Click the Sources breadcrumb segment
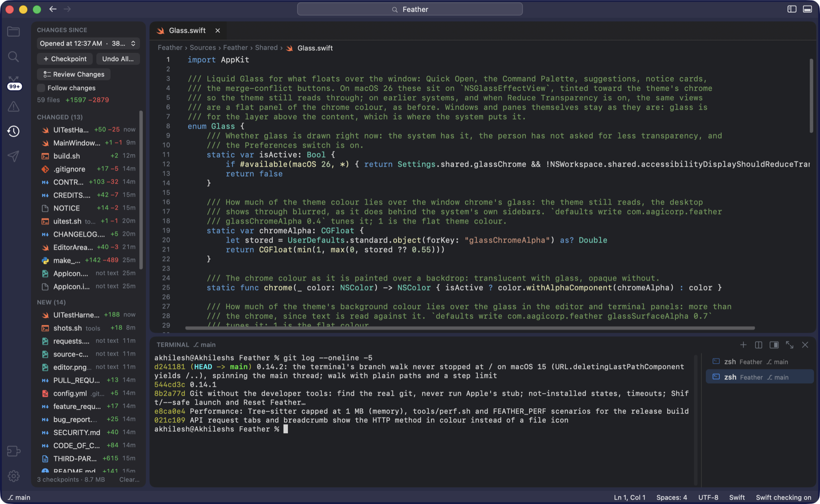 [203, 48]
